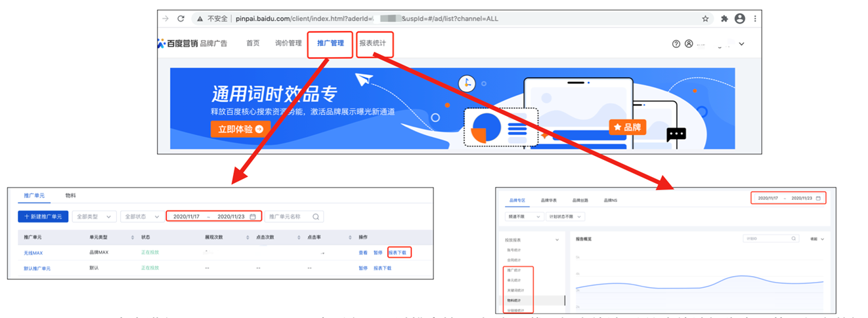Image resolution: width=868 pixels, height=318 pixels.
Task: Click 暂停 for the 默认推广单元 row
Action: click(363, 268)
